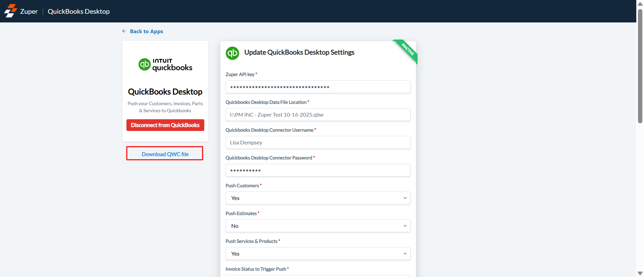Click the back arrow icon

point(124,31)
